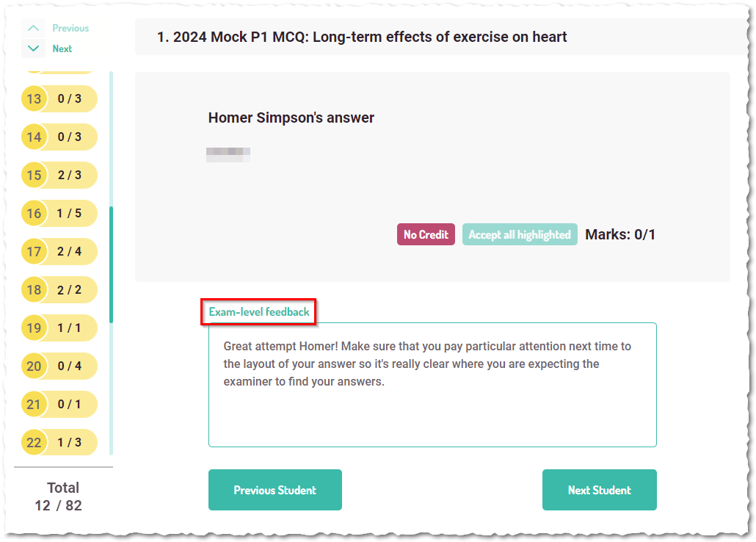Open question 16 scored 1/5
This screenshot has width=756, height=542.
(x=59, y=213)
